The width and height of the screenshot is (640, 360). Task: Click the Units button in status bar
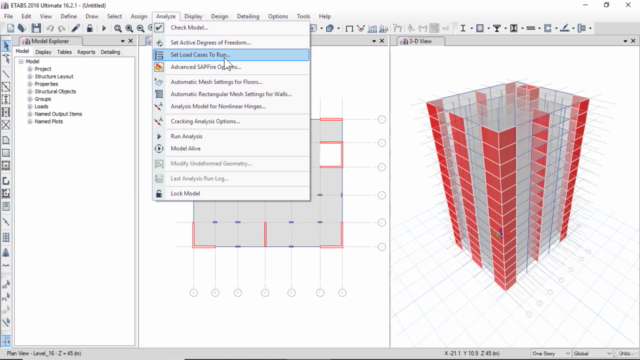click(624, 353)
